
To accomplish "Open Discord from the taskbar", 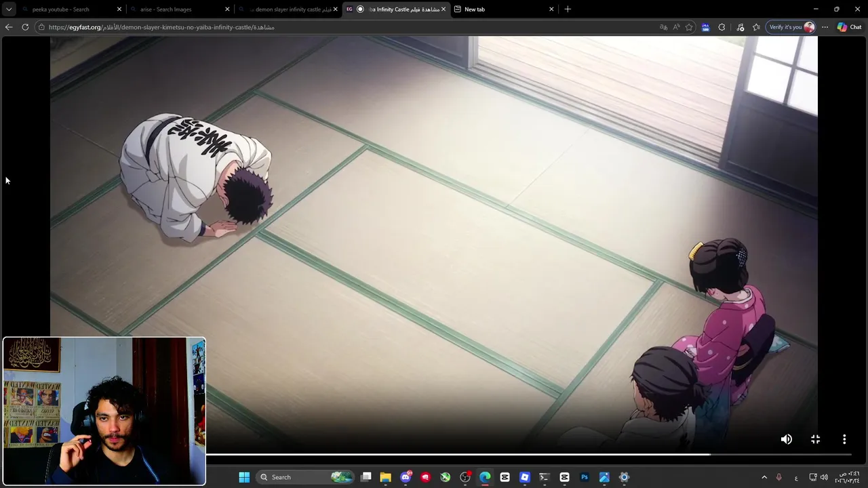I will point(406,477).
